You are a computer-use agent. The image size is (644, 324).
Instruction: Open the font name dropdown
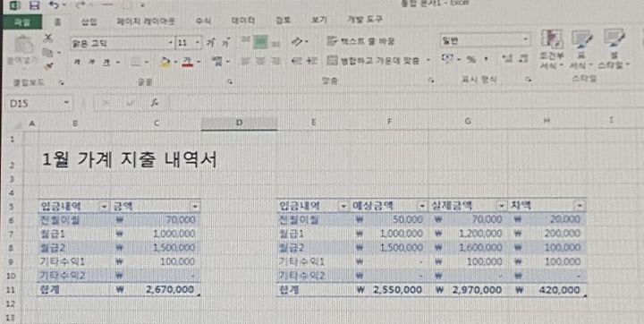point(171,43)
